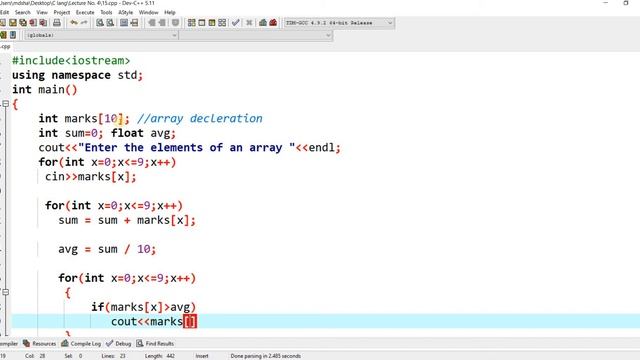Screen dimensions: 640x360
Task: Click the Close file toolbar icon
Action: (x=33, y=23)
